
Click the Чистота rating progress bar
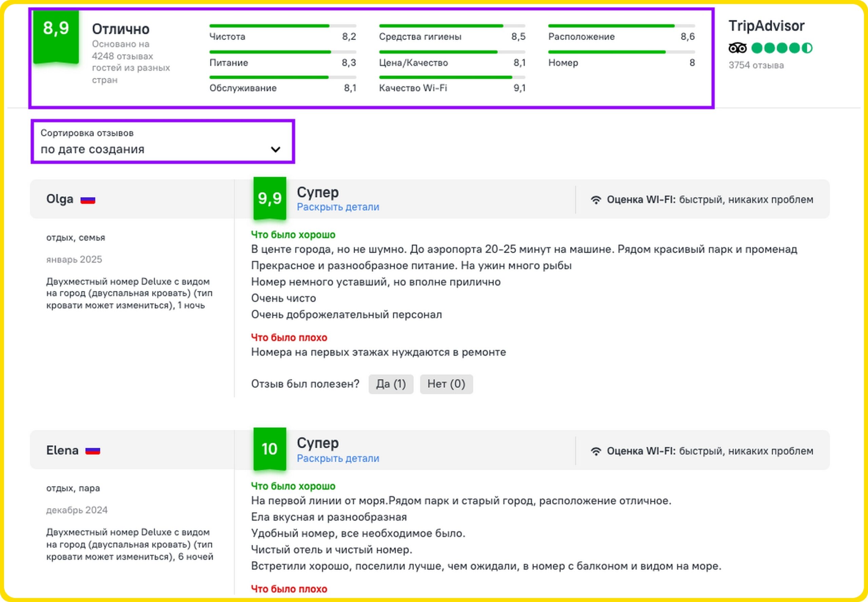282,26
